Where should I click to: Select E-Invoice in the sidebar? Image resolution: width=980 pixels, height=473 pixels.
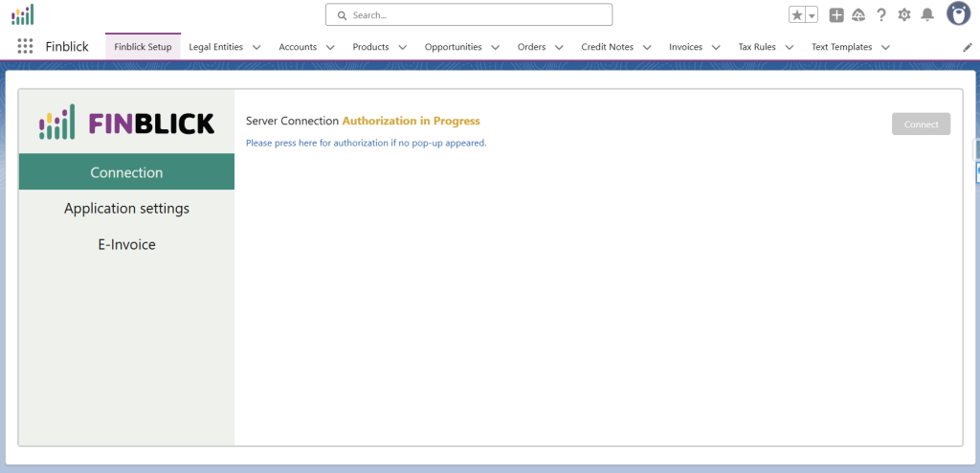coord(126,245)
